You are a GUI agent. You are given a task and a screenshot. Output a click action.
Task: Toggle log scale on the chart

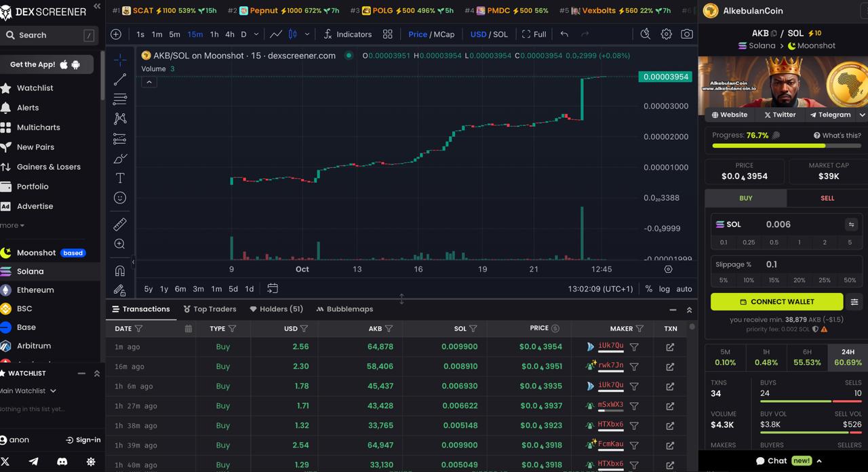pyautogui.click(x=665, y=289)
